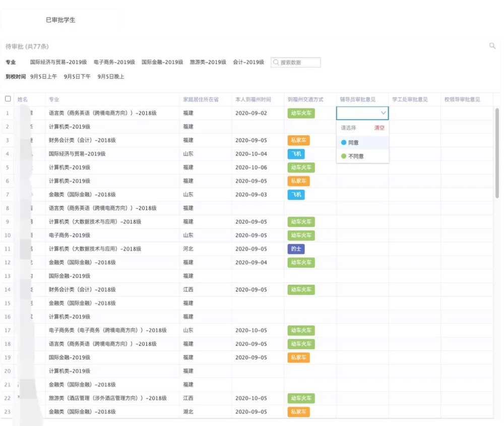This screenshot has height=426, width=504.
Task: Choose 不同意 from the approval dropdown
Action: (356, 156)
